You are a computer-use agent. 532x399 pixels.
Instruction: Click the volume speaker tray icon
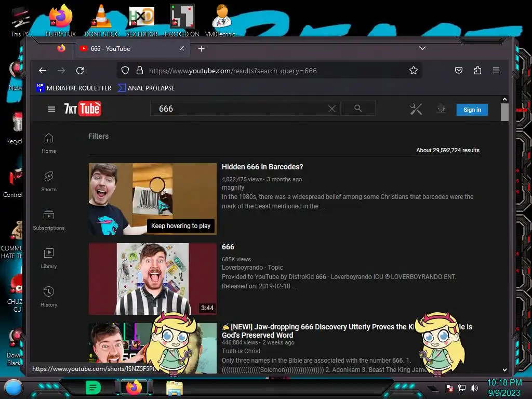point(474,388)
